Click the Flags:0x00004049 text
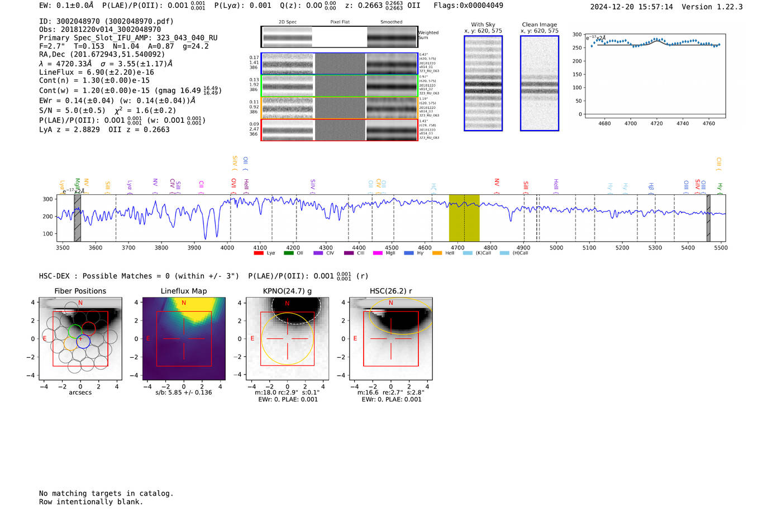The height and width of the screenshot is (532, 782). 468,6
